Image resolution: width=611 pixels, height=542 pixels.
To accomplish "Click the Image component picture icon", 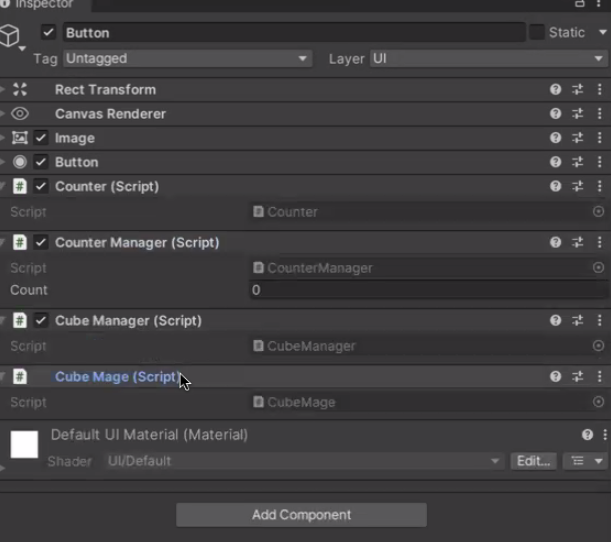I will [20, 138].
